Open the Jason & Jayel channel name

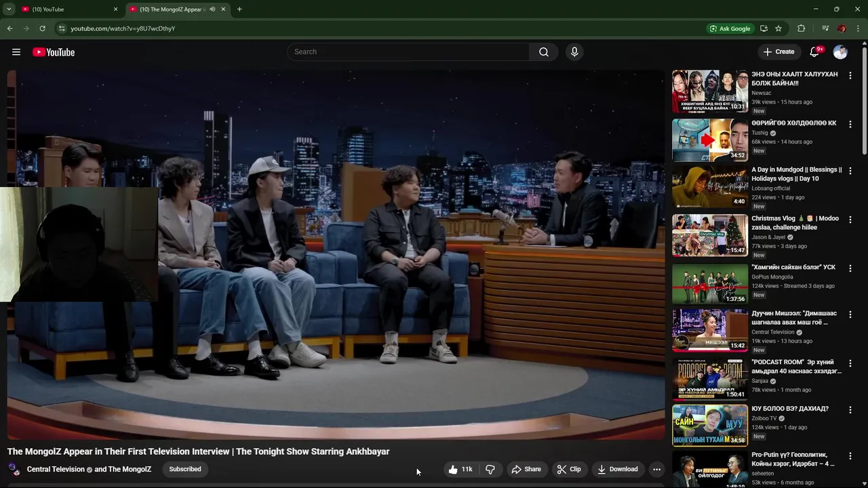pyautogui.click(x=768, y=237)
